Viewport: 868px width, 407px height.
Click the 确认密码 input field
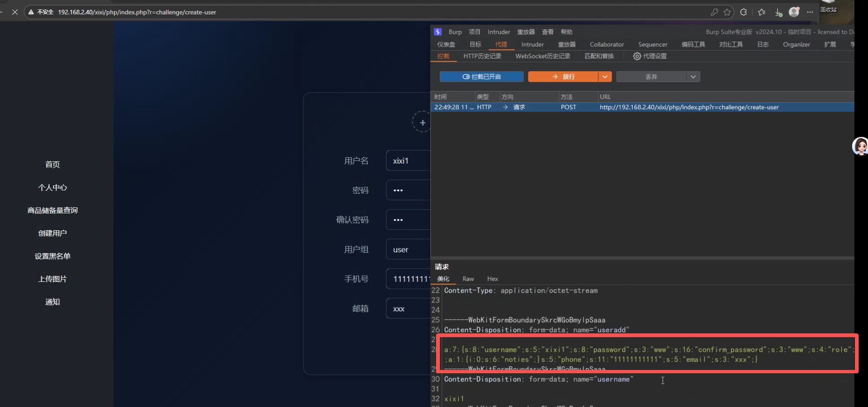(x=408, y=220)
